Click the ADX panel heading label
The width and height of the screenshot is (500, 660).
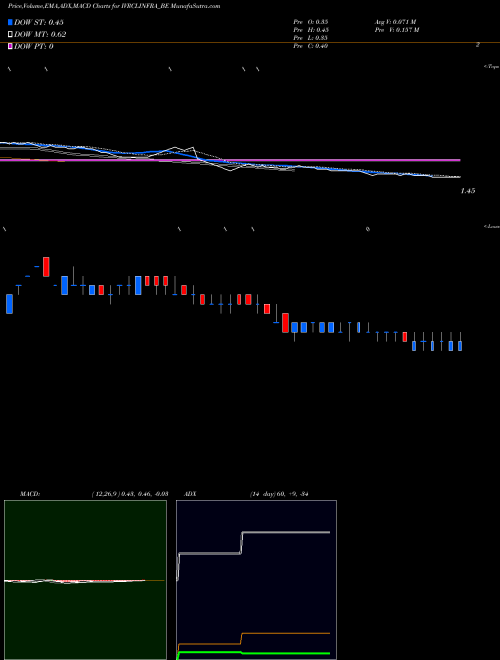coord(190,494)
